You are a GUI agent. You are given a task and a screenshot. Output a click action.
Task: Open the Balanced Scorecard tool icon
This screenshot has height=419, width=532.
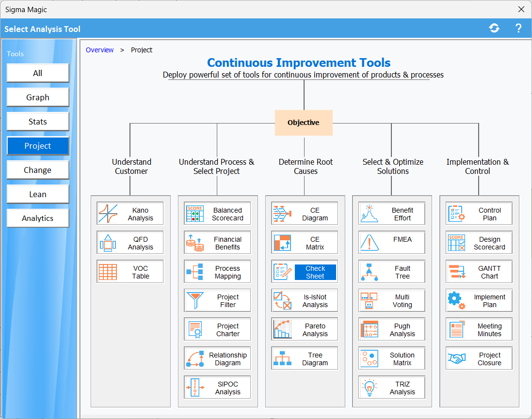click(195, 214)
